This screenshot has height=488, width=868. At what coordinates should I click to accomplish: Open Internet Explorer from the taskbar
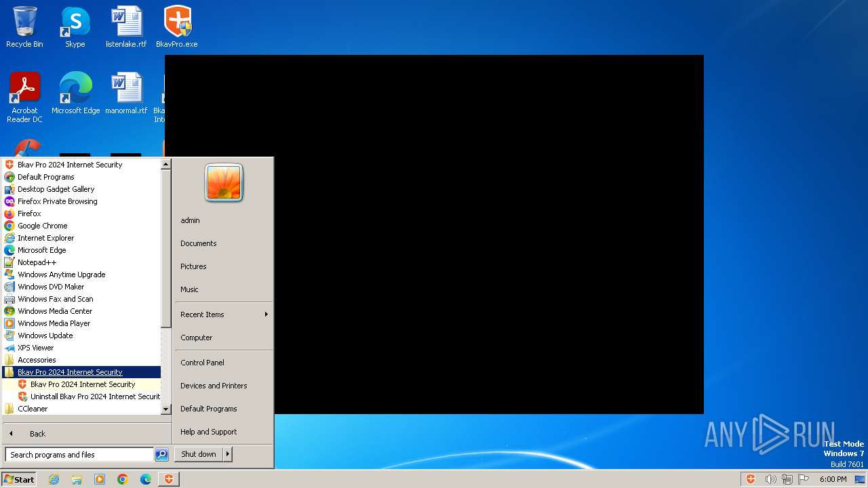tap(54, 479)
